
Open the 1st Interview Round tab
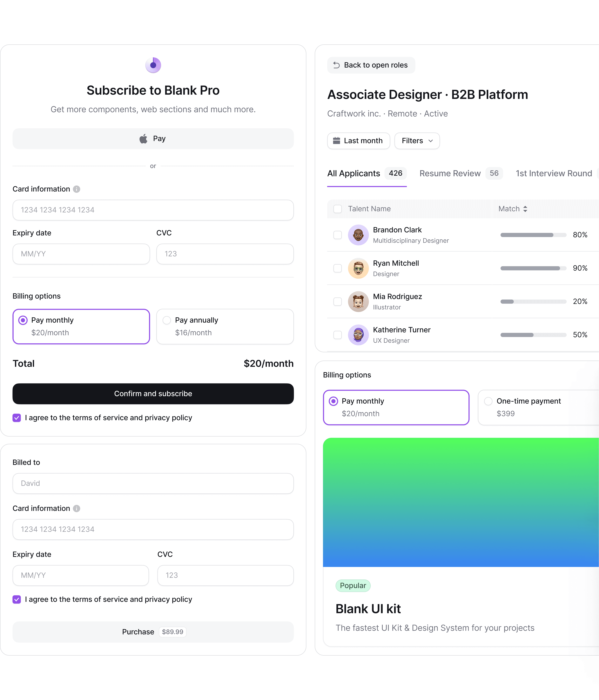coord(553,173)
